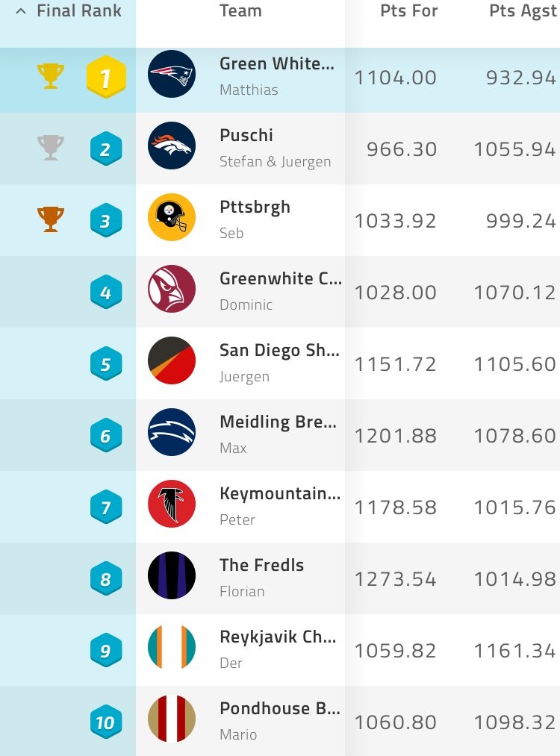This screenshot has height=756, width=560.
Task: Click the rank 10 hexagon badge
Action: point(105,722)
